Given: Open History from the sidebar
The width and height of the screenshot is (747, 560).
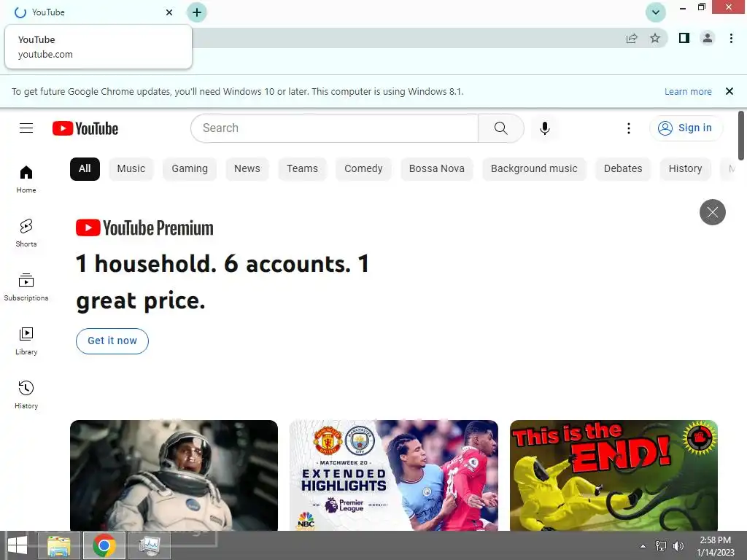Looking at the screenshot, I should click(x=26, y=394).
